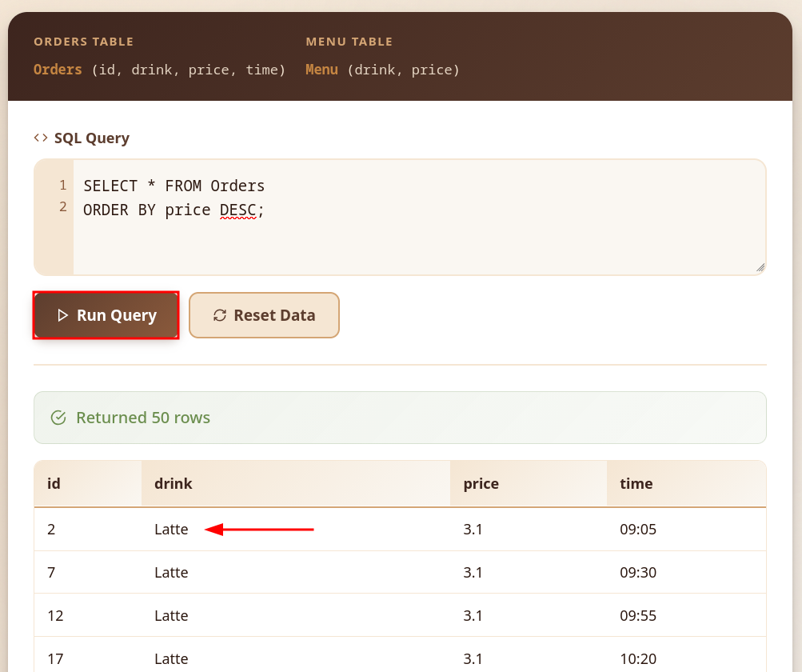This screenshot has height=672, width=802.
Task: Click the underlined DESC keyword in the query
Action: (237, 210)
